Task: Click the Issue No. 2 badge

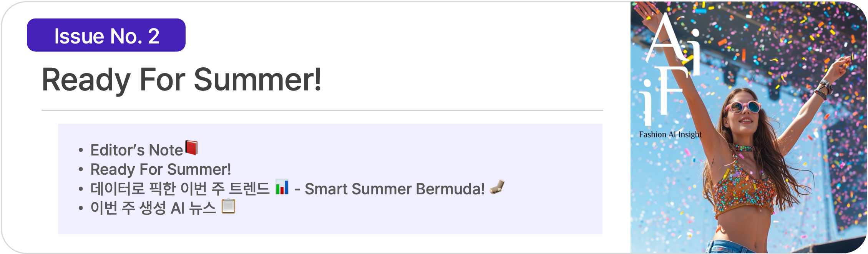Action: (x=106, y=35)
